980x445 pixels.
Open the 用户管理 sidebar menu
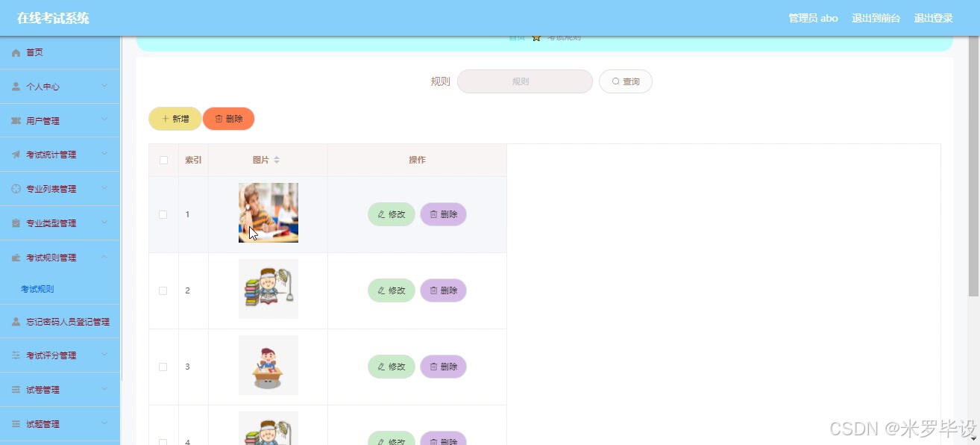[60, 121]
